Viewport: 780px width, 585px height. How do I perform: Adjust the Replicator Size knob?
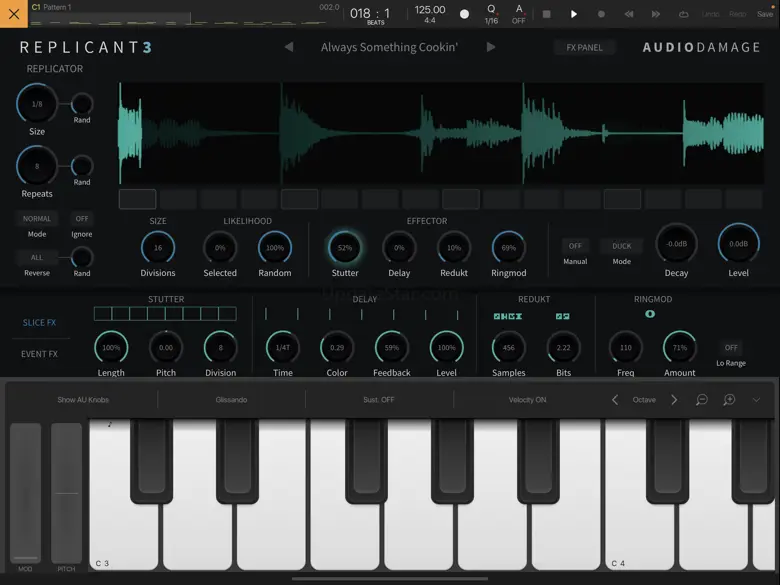37,104
